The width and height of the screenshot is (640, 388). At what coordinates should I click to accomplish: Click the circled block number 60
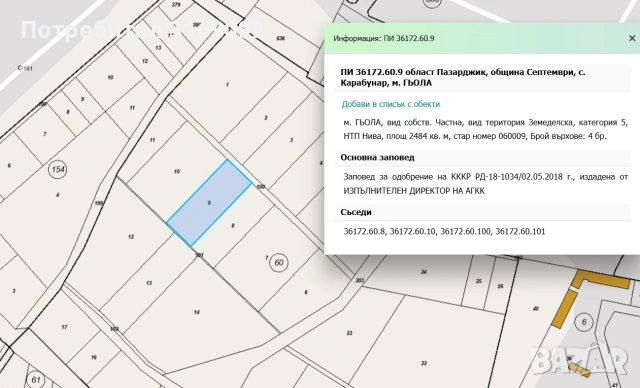[x=279, y=262]
